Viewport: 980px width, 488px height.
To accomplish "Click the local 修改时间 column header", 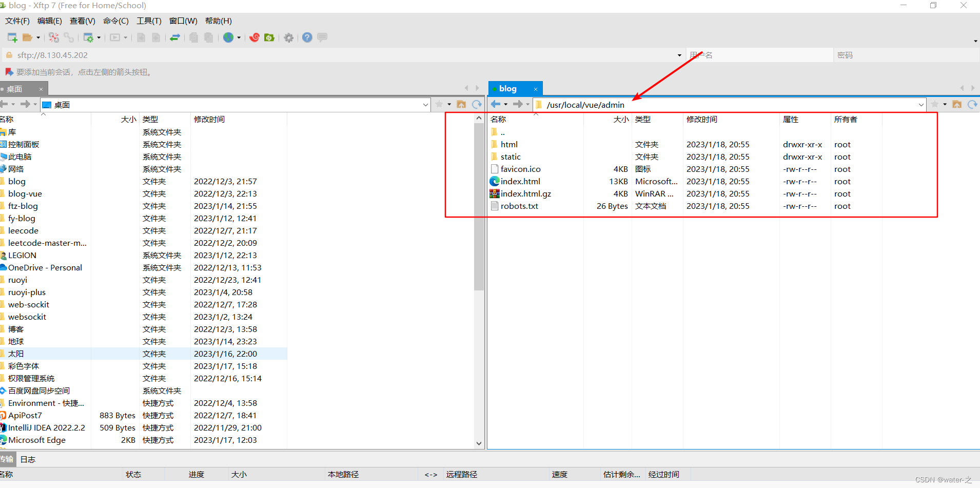I will [238, 119].
